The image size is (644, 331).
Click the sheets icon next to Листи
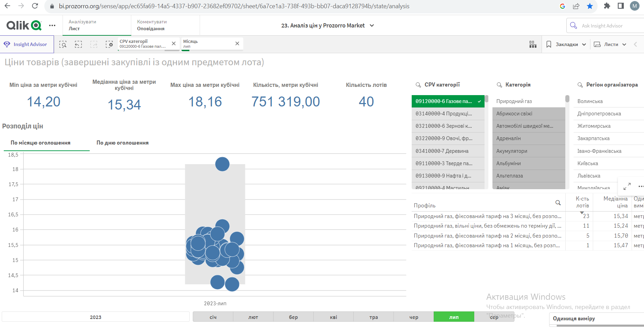coord(597,44)
